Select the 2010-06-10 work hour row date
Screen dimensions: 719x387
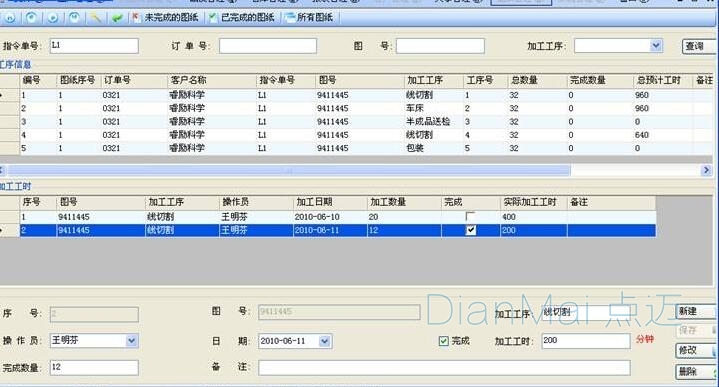[x=330, y=217]
